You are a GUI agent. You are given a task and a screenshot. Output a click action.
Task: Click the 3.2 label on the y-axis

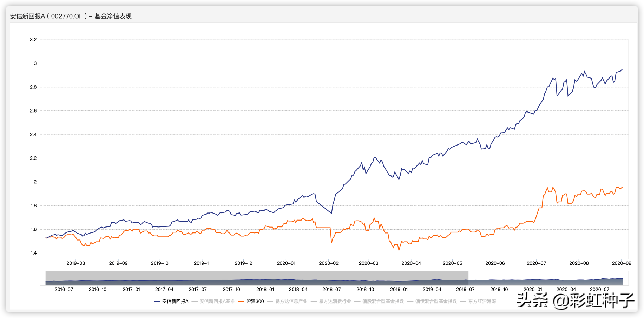pos(33,40)
